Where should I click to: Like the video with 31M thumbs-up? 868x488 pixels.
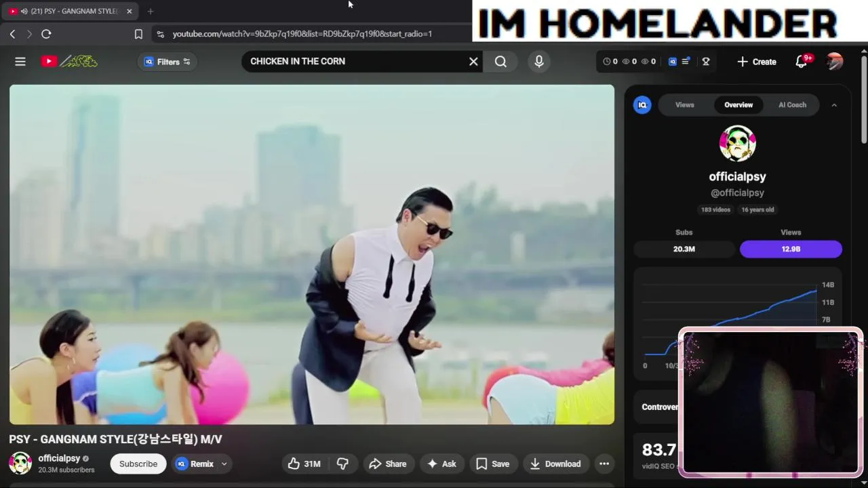304,464
